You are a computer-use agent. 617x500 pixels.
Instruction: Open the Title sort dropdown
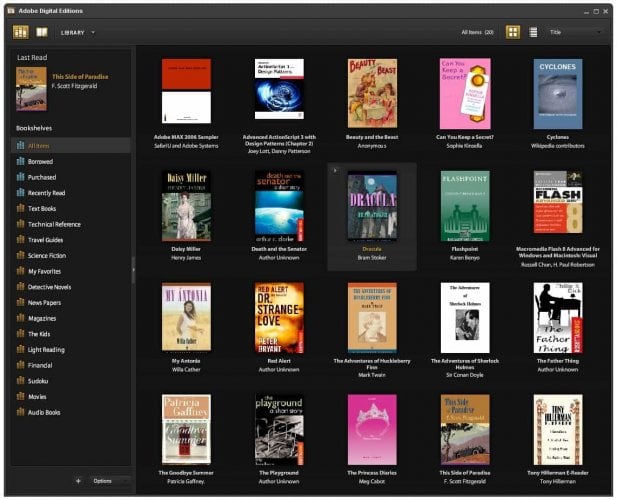[575, 32]
